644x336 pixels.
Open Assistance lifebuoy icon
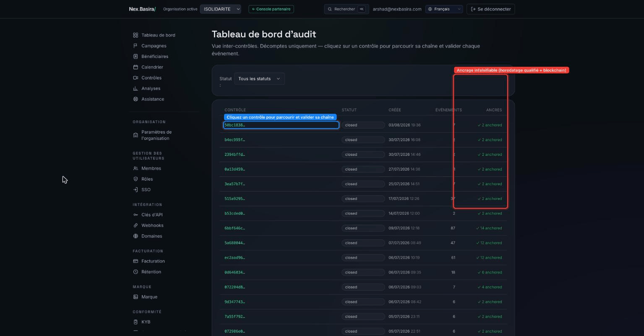(x=136, y=99)
